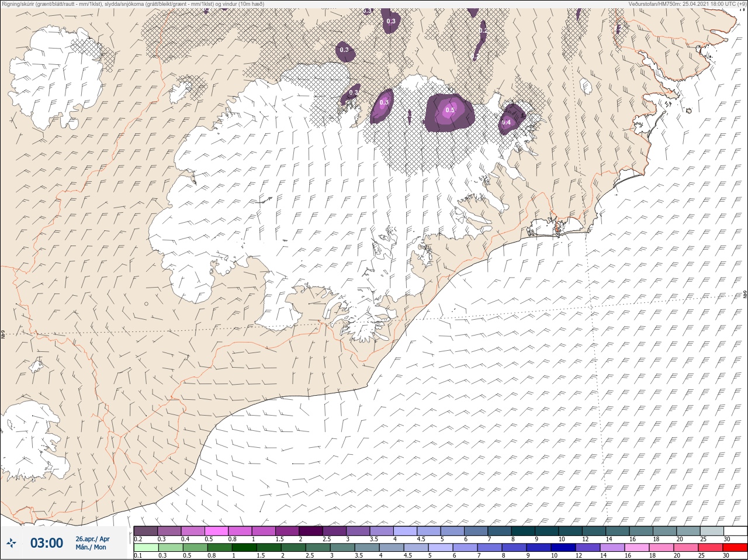
Task: Select the darkest purple snow-scale swatch at 2
Action: [x=311, y=531]
